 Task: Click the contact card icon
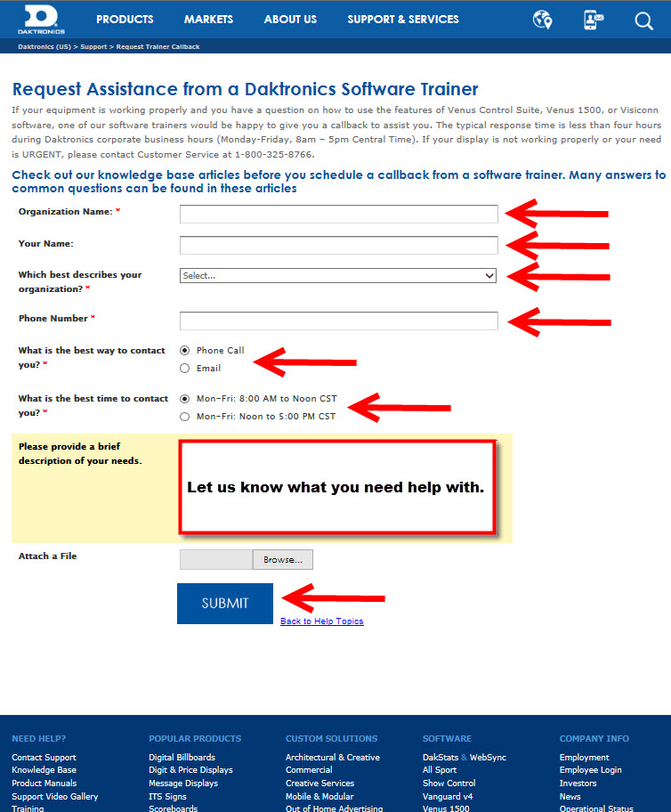[x=594, y=20]
